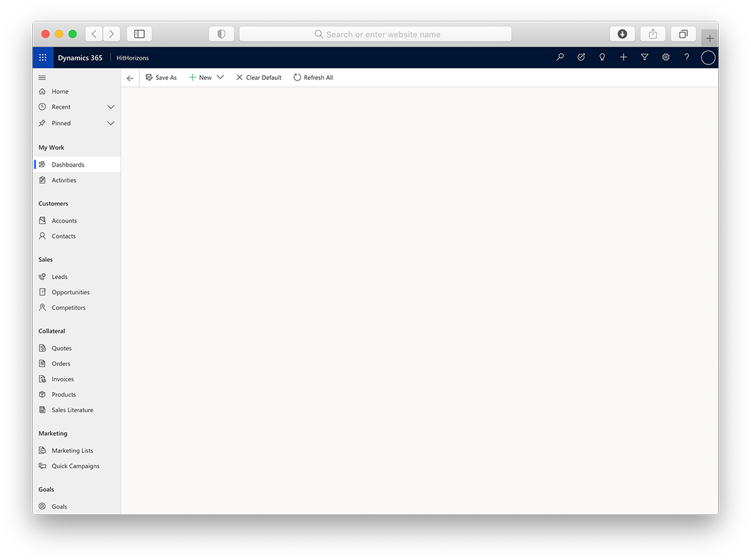The width and height of the screenshot is (751, 560).
Task: Open Invoices under Collateral
Action: (x=76, y=379)
